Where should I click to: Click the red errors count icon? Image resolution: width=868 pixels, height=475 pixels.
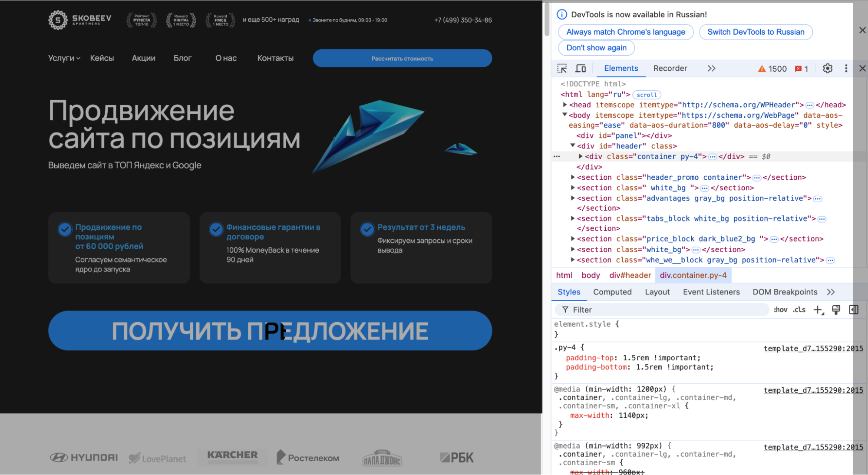798,69
